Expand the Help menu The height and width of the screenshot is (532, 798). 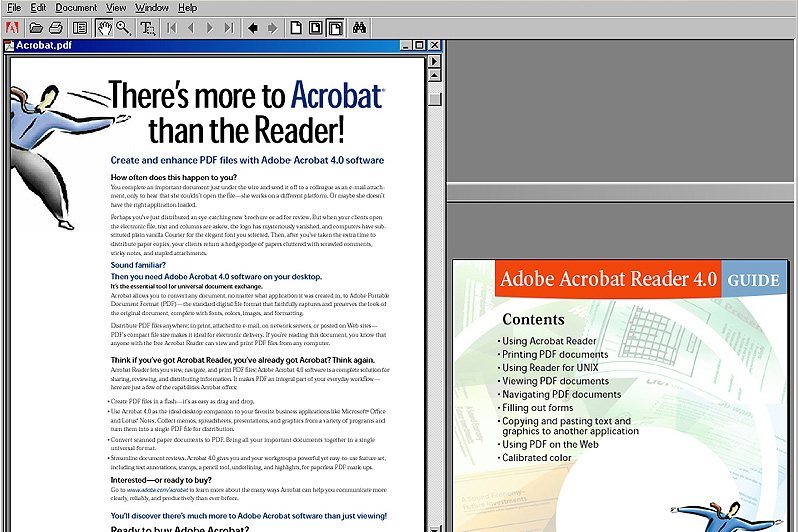coord(188,8)
